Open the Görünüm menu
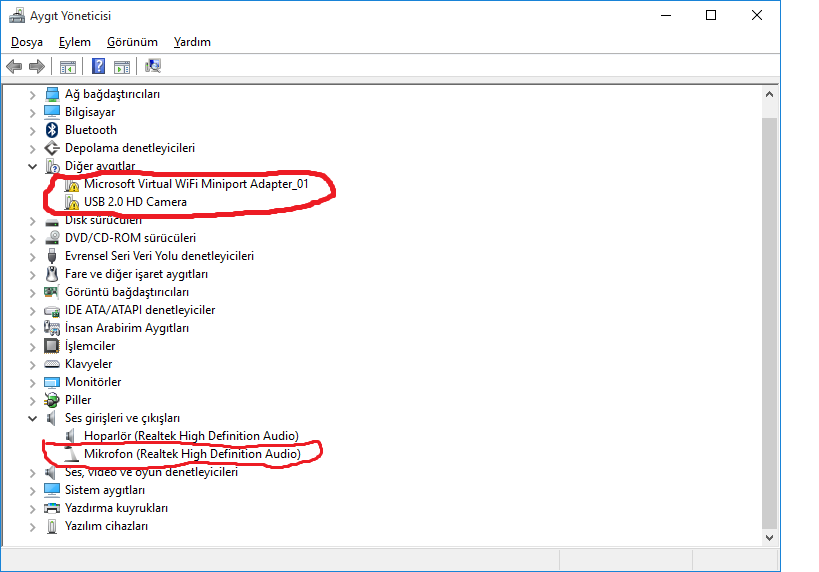 pos(132,42)
